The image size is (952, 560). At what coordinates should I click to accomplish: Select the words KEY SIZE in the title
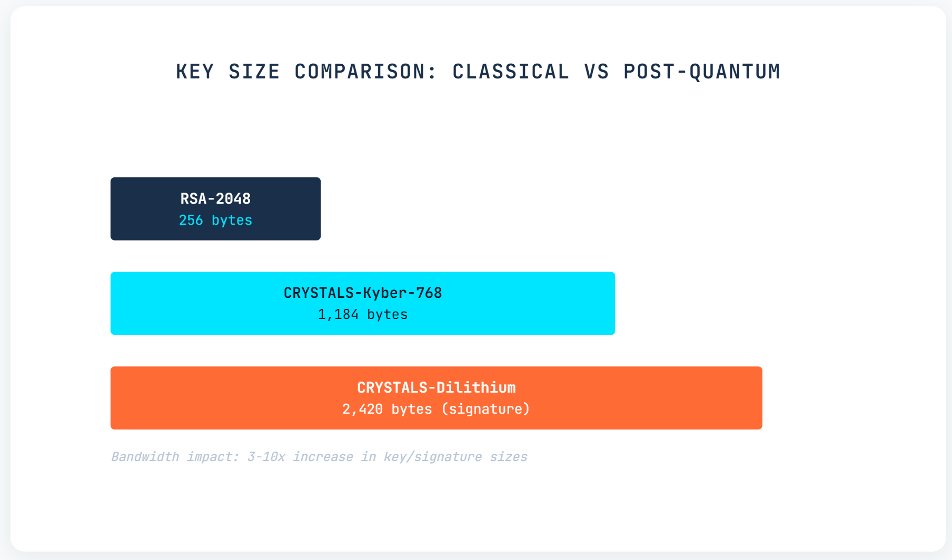227,72
